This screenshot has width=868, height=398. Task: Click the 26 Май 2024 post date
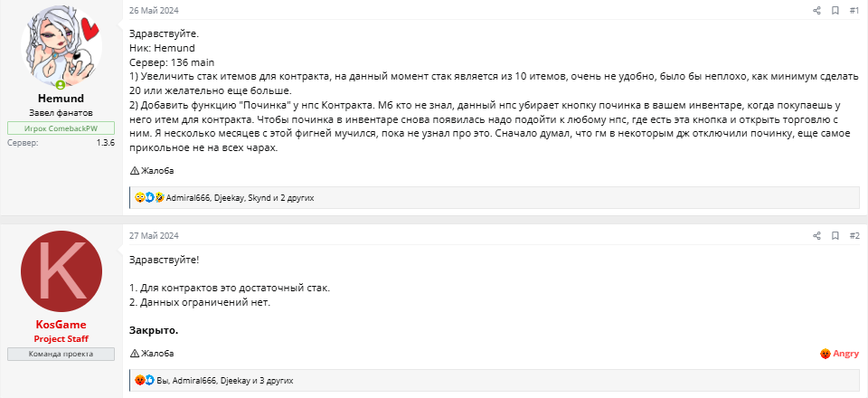click(155, 11)
